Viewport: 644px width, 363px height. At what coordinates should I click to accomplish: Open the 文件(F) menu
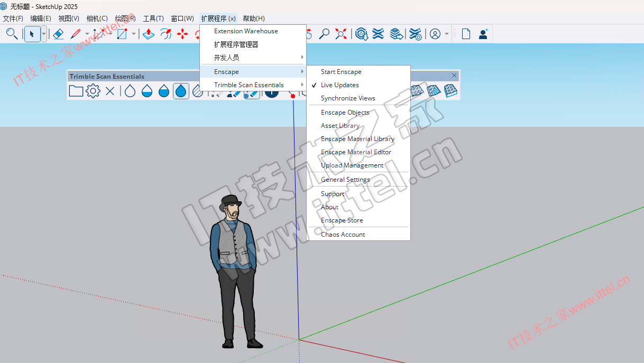(13, 18)
